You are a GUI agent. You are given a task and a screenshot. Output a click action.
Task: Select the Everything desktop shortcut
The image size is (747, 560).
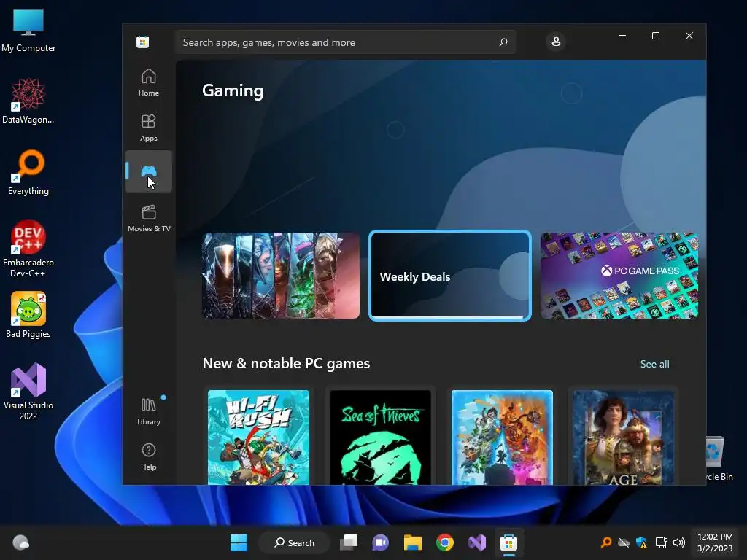tap(28, 172)
